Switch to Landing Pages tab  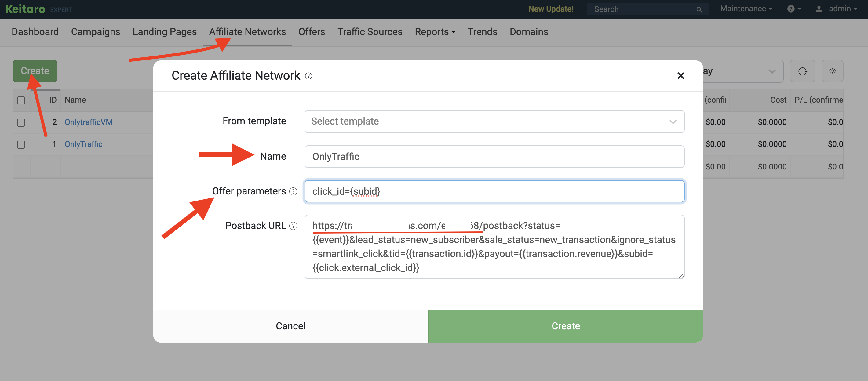164,32
